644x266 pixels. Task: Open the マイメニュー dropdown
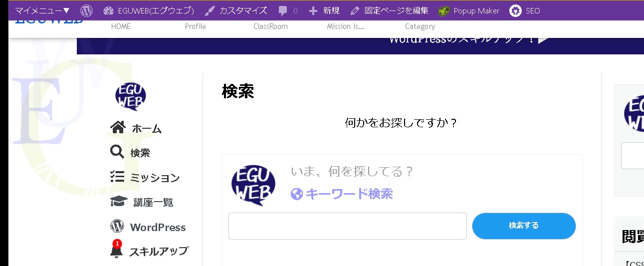tap(42, 10)
